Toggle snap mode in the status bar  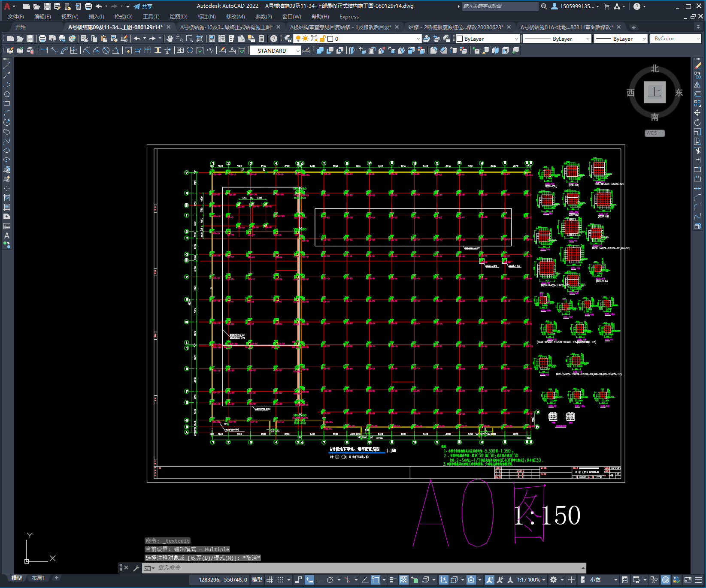pyautogui.click(x=280, y=580)
